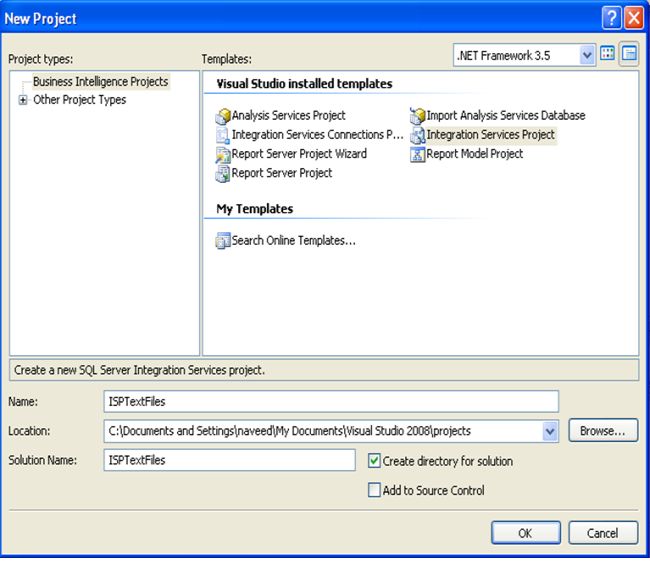Screen dimensions: 650x561
Task: Switch templates view to large icons
Action: click(x=608, y=54)
